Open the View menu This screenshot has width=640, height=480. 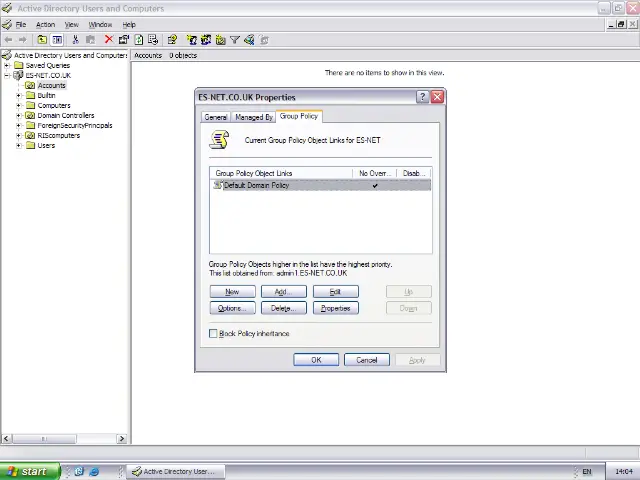(x=71, y=24)
